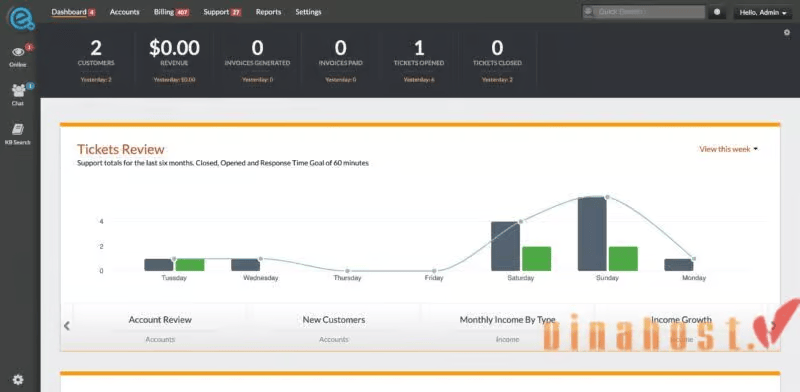Click the round icon beside Quick Search
The image size is (800, 392).
click(717, 12)
